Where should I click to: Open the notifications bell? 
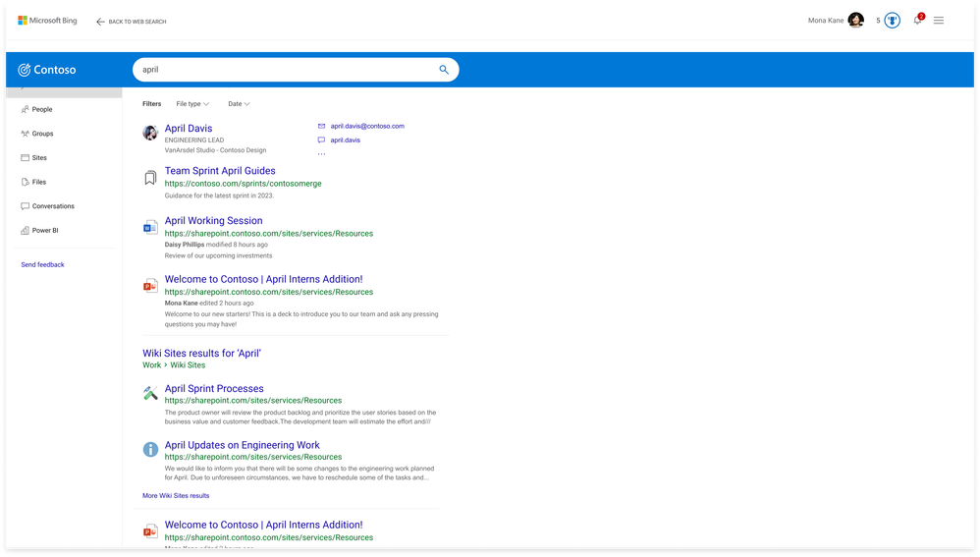(917, 20)
